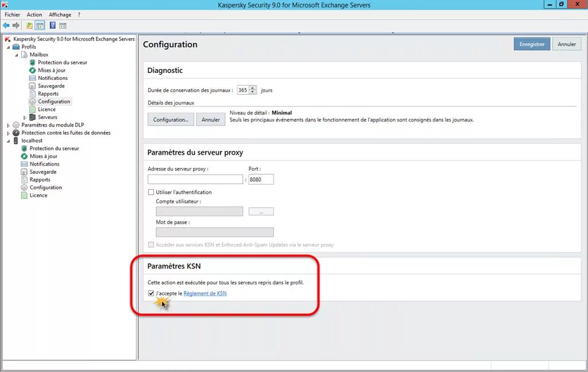The image size is (588, 372).
Task: Toggle the Show/Hide Console Tree icon
Action: [x=40, y=25]
